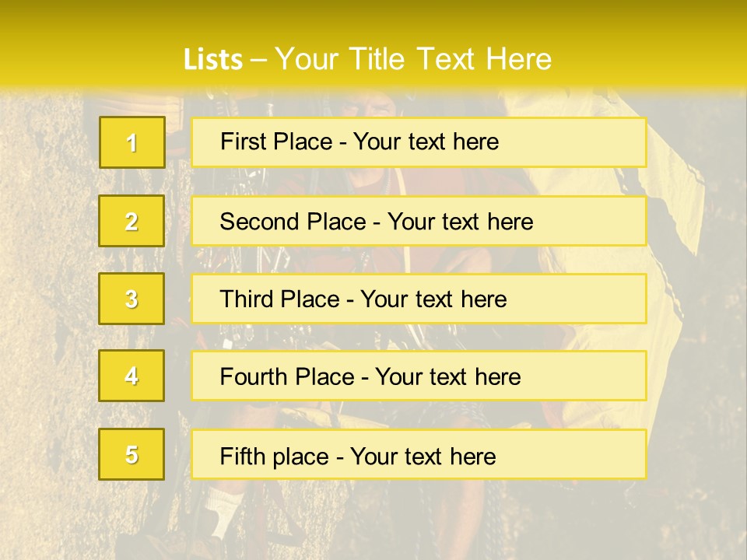The height and width of the screenshot is (560, 747).
Task: Click the number 3 yellow box
Action: point(132,299)
